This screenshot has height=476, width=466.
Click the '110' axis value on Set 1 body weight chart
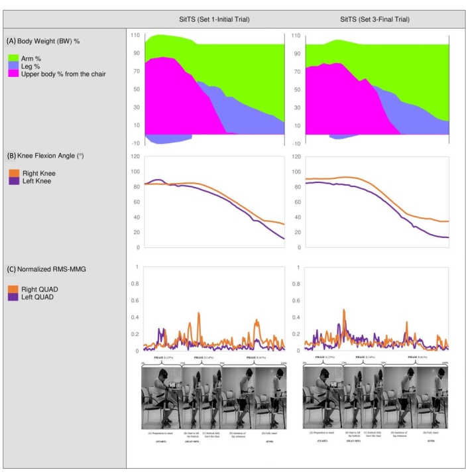click(x=135, y=35)
